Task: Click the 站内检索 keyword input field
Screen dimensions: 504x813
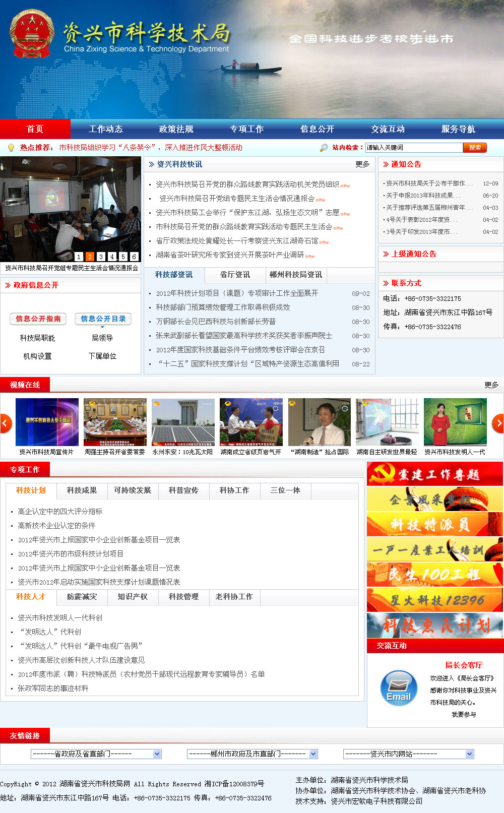Action: tap(414, 148)
